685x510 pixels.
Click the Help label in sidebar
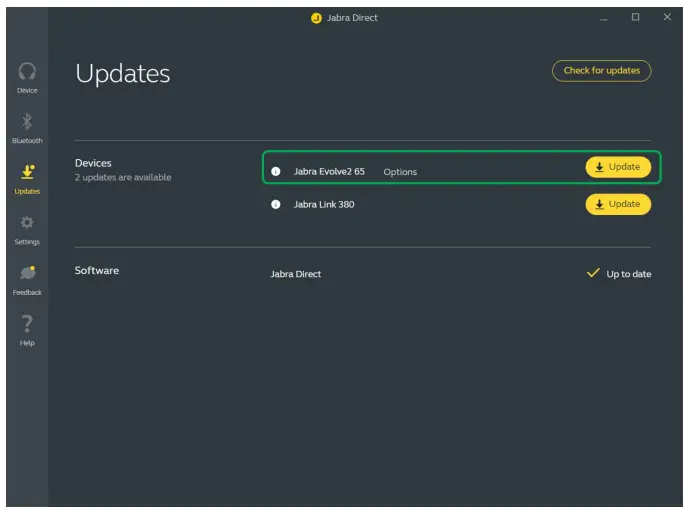(x=27, y=343)
